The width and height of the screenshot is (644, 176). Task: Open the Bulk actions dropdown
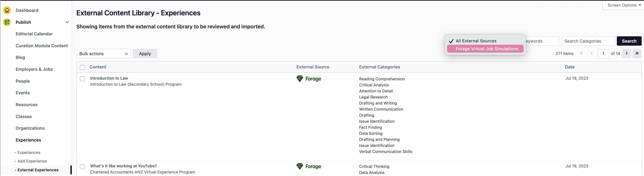point(104,54)
